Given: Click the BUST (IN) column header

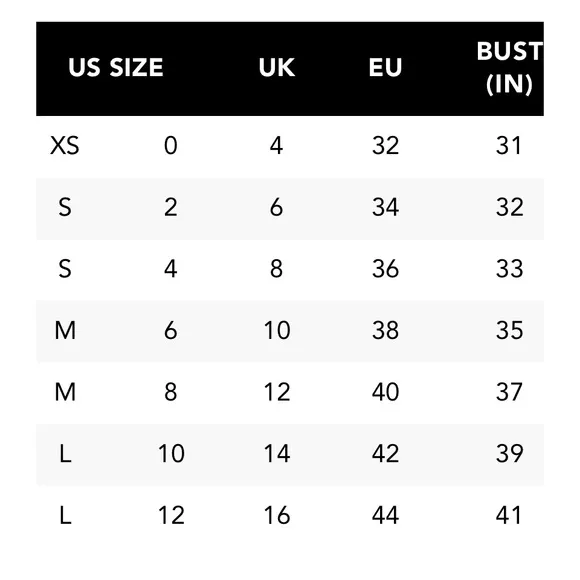Looking at the screenshot, I should click(x=510, y=68).
